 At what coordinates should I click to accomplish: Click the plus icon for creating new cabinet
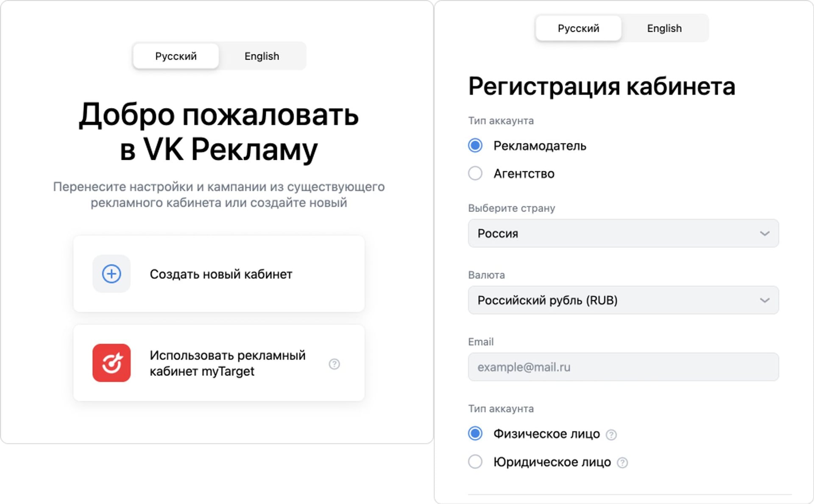(112, 274)
